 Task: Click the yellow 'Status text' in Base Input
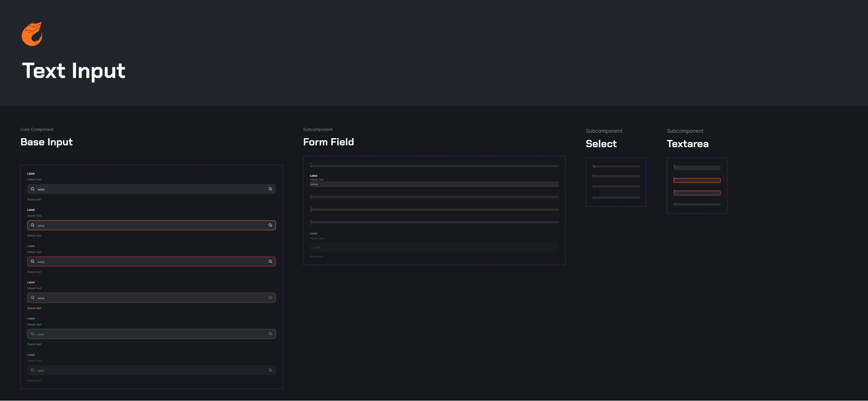[x=34, y=308]
